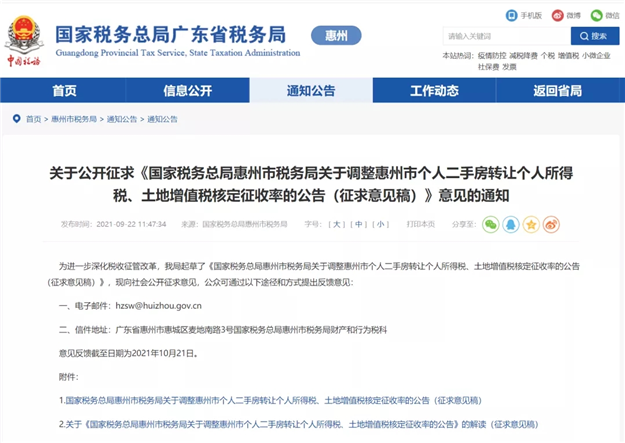
Task: Click the deadline line 意见反馈截至日期为2021年10月21日
Action: tap(128, 353)
